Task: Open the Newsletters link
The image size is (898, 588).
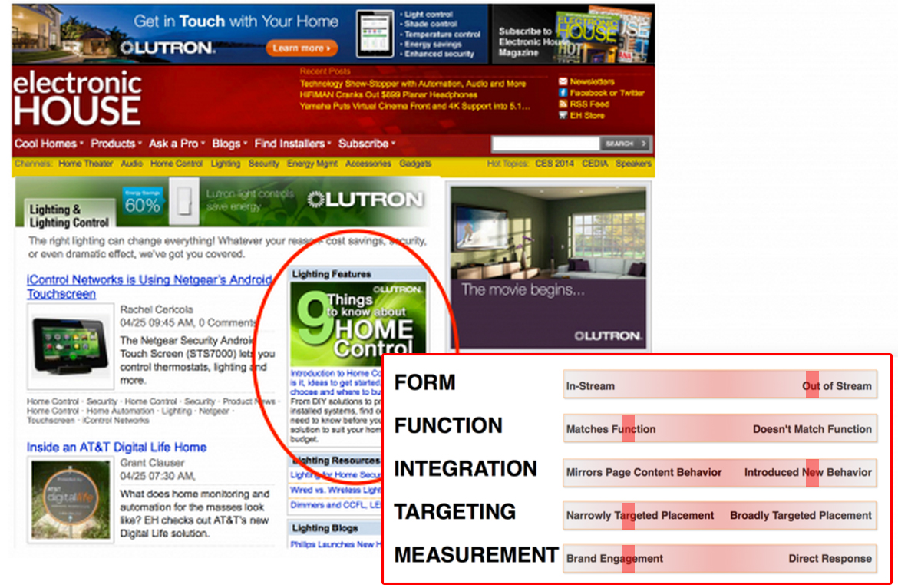Action: coord(592,82)
